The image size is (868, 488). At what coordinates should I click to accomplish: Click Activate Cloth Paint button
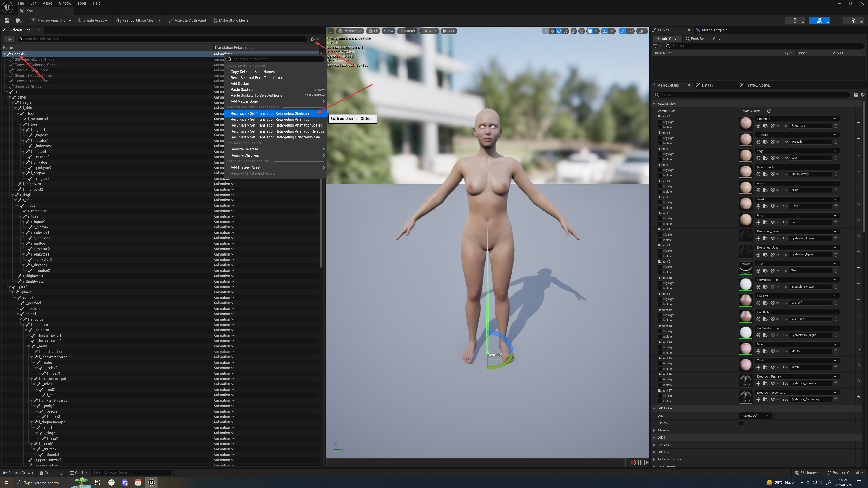tap(187, 21)
